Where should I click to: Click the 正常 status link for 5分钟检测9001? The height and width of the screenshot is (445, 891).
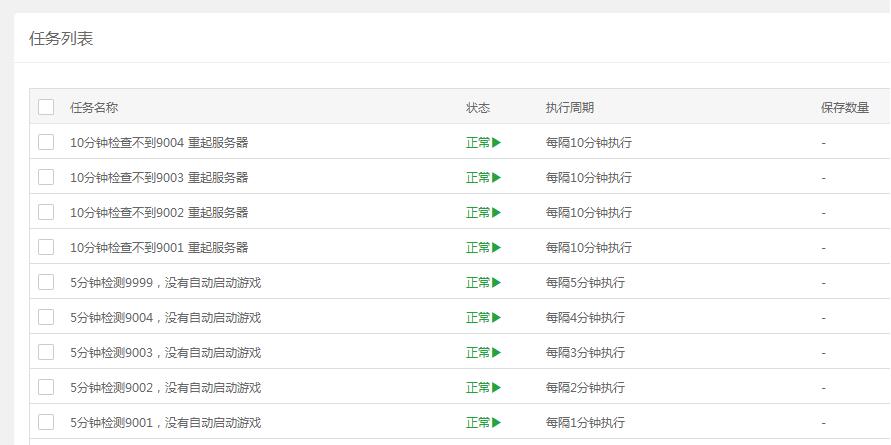pyautogui.click(x=478, y=423)
